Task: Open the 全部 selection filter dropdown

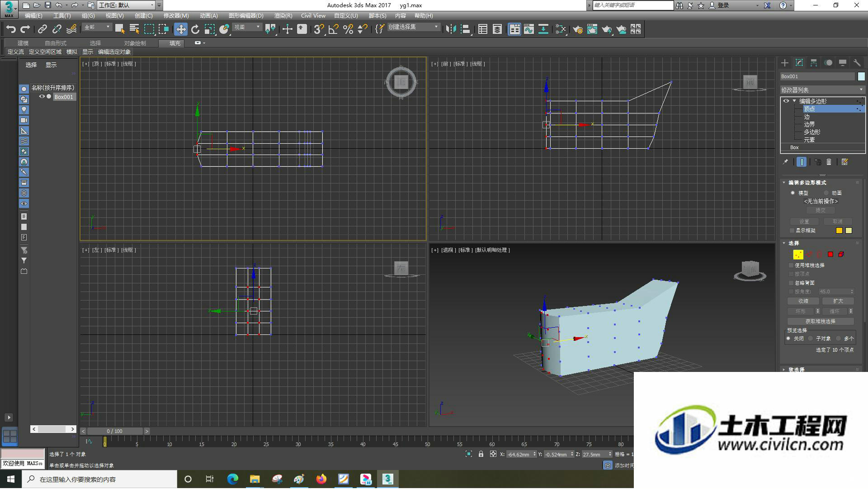Action: (x=97, y=28)
